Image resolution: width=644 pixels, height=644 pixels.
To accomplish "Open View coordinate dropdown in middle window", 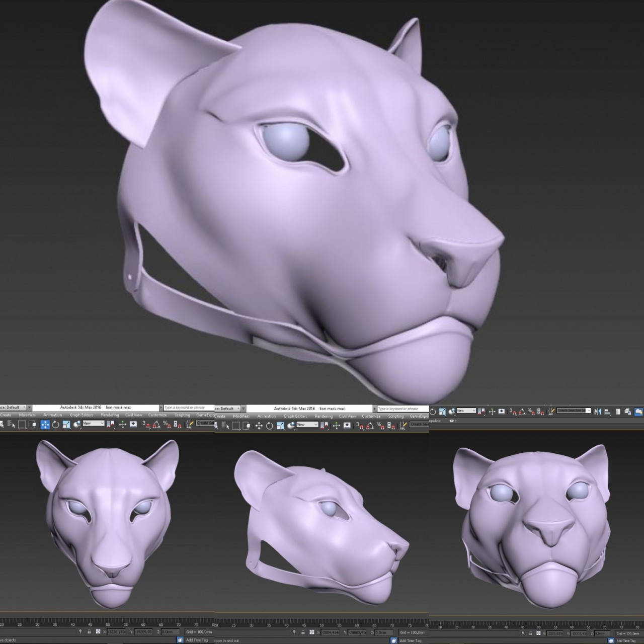I will coord(307,424).
